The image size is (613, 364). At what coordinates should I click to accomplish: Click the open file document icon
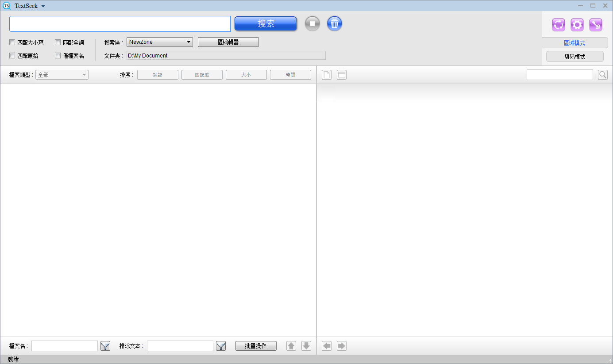pos(327,75)
